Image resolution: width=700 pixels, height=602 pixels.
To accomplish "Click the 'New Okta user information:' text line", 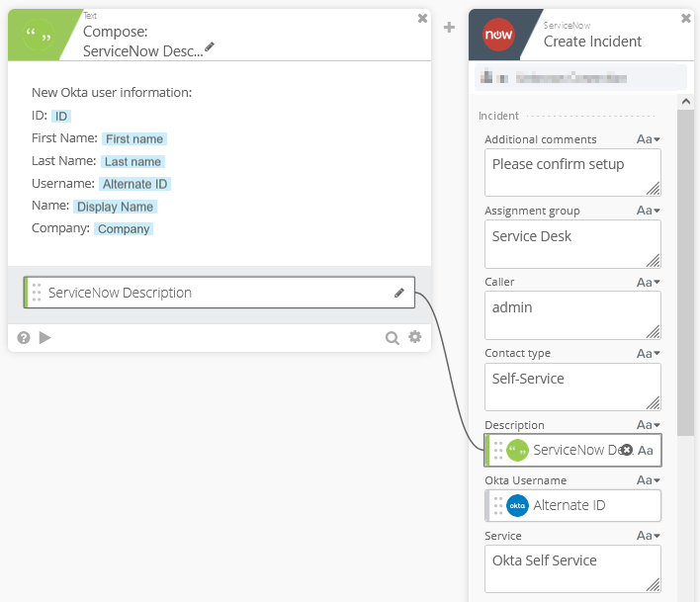I will (112, 92).
